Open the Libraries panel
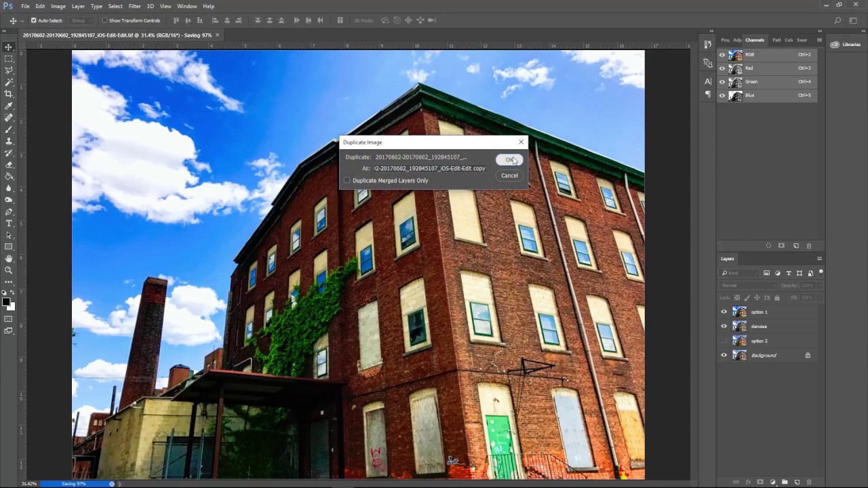 846,45
